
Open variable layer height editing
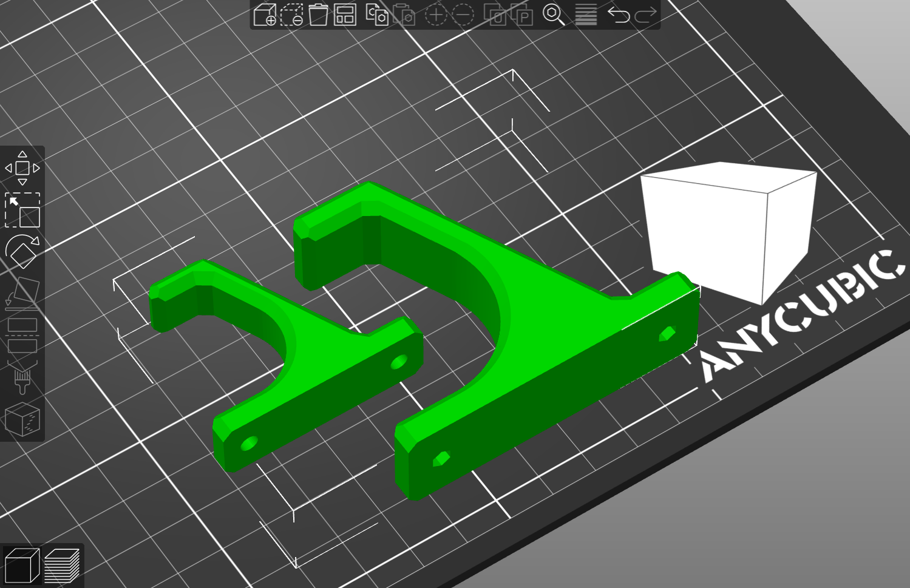tap(586, 15)
